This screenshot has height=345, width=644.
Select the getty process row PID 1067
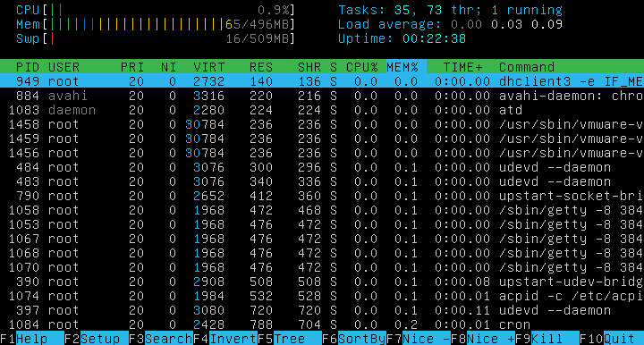pos(322,239)
